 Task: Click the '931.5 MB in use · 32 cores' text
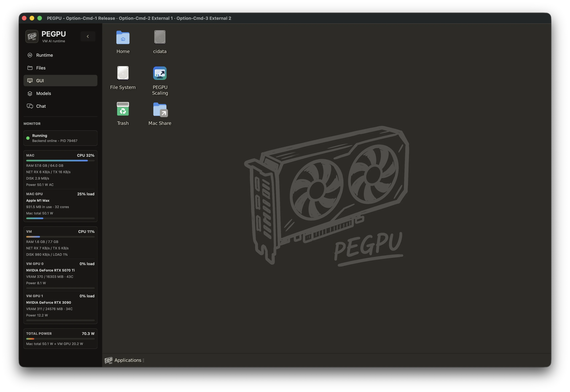pos(47,207)
